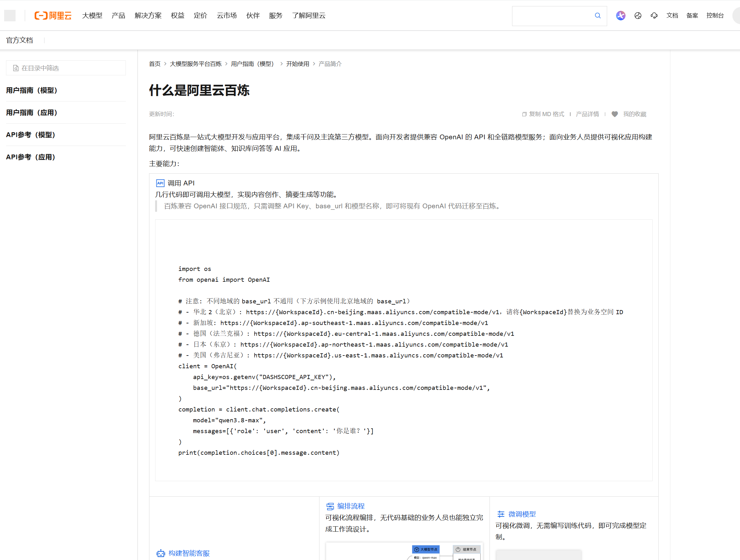Click 产品简介 breadcrumb
This screenshot has width=740, height=560.
pyautogui.click(x=330, y=64)
